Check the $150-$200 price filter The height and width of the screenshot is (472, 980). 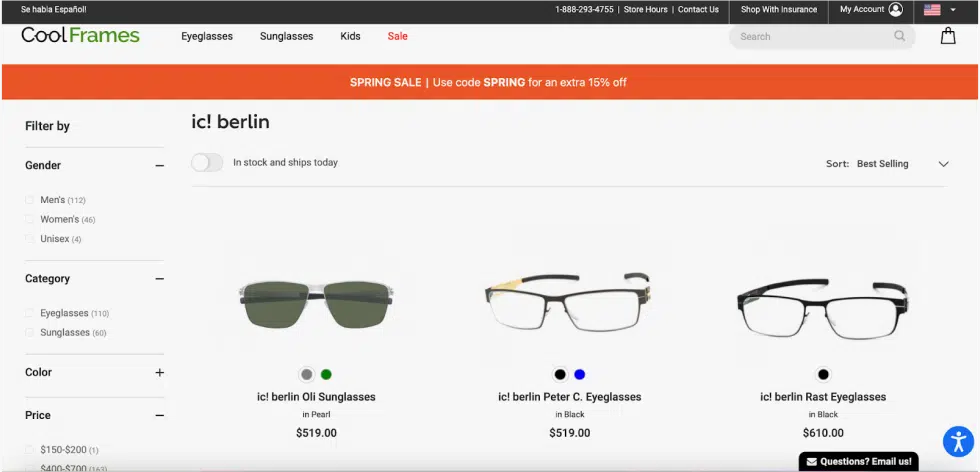click(x=29, y=449)
